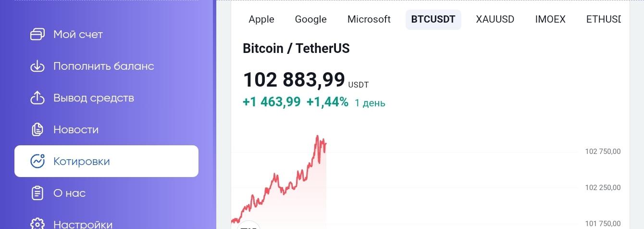
Task: Click the Bitcoin / TetherUS title link
Action: click(x=296, y=49)
